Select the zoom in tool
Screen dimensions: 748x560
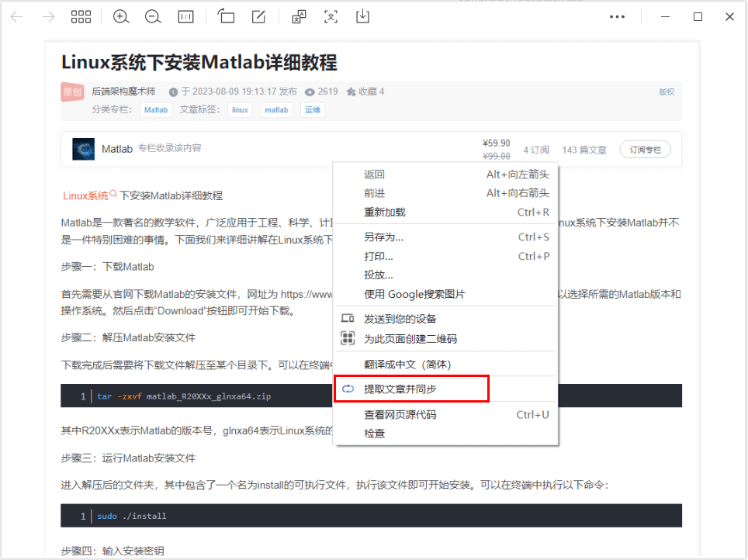tap(121, 16)
